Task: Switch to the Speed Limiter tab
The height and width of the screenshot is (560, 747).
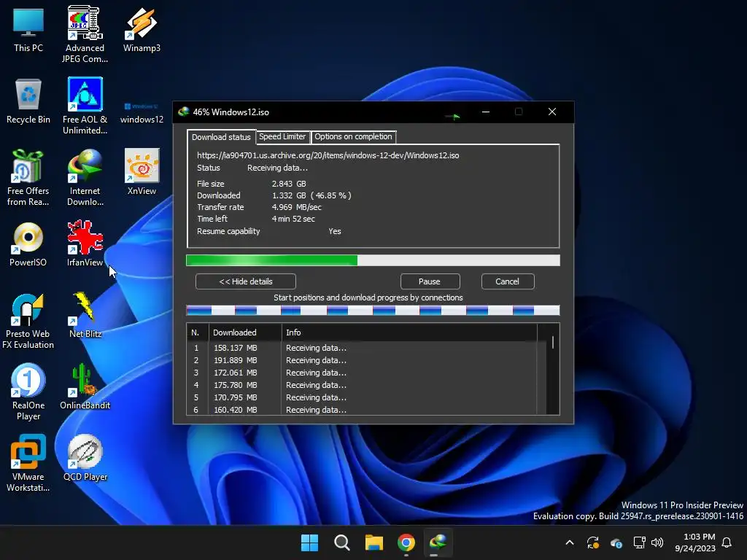Action: (x=282, y=136)
